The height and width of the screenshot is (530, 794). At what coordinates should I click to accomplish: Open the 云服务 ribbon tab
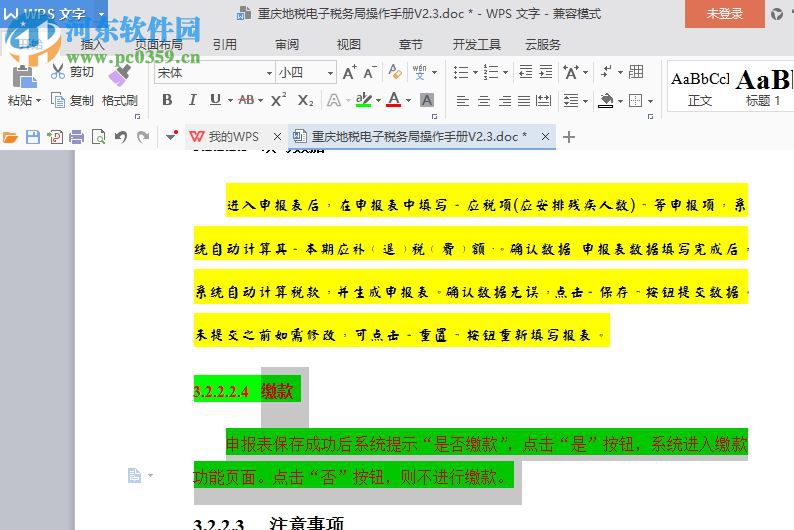543,45
